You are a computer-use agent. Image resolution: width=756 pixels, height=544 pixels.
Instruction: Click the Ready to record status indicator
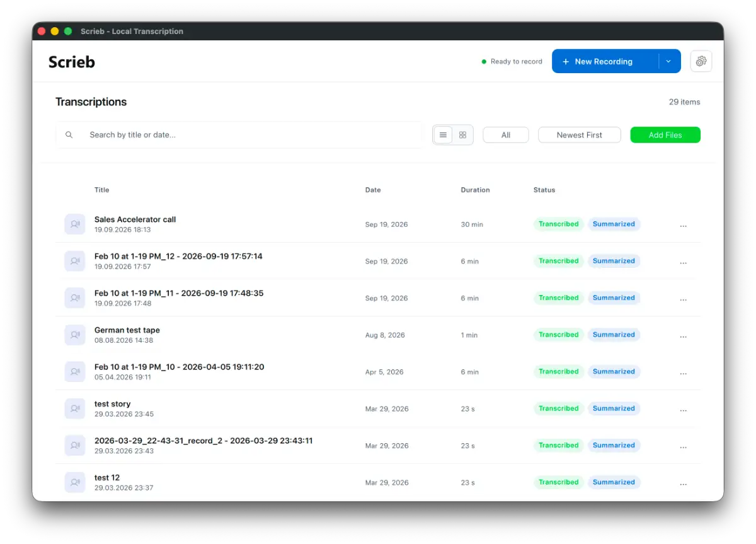pyautogui.click(x=512, y=62)
